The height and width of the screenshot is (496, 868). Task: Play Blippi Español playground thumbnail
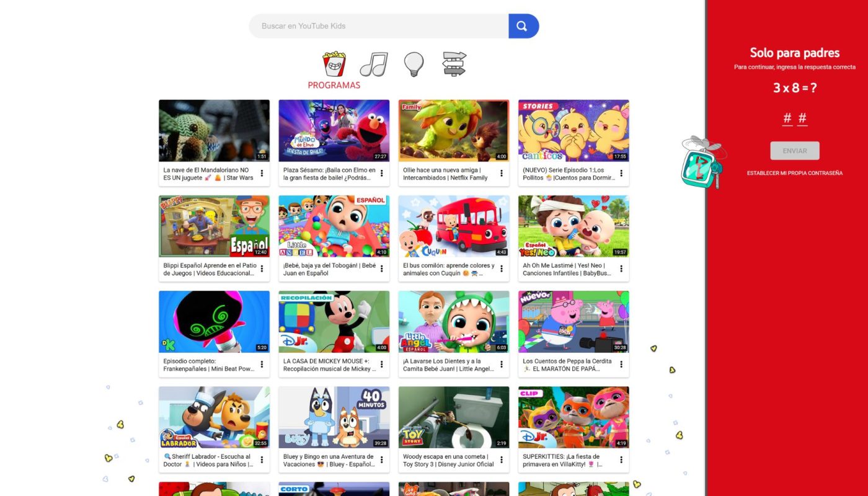214,226
